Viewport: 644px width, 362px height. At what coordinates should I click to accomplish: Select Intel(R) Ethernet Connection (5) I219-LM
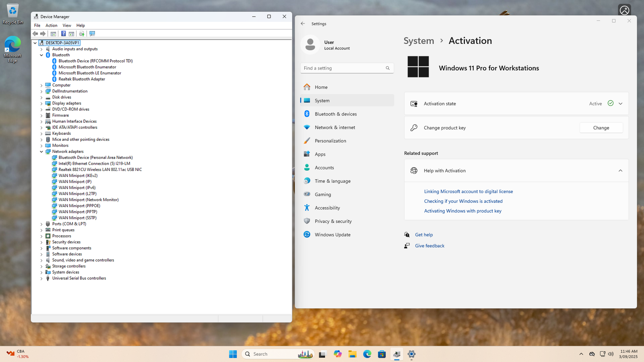[x=94, y=164]
